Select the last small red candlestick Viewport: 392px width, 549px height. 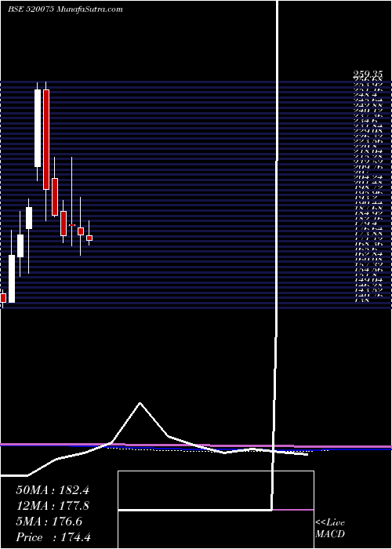(89, 238)
